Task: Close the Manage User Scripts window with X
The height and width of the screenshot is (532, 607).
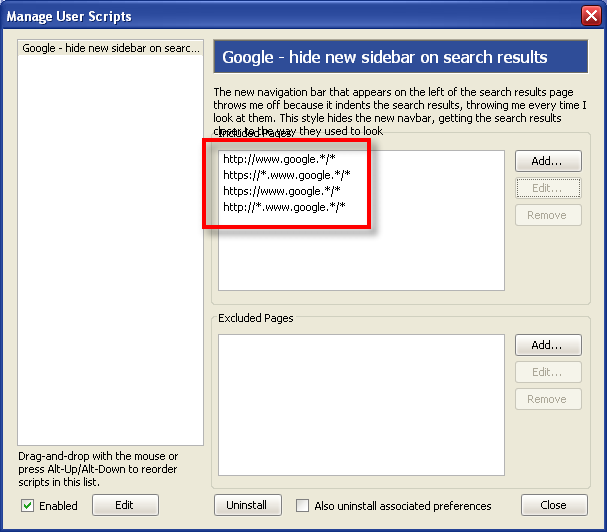Action: click(x=591, y=16)
